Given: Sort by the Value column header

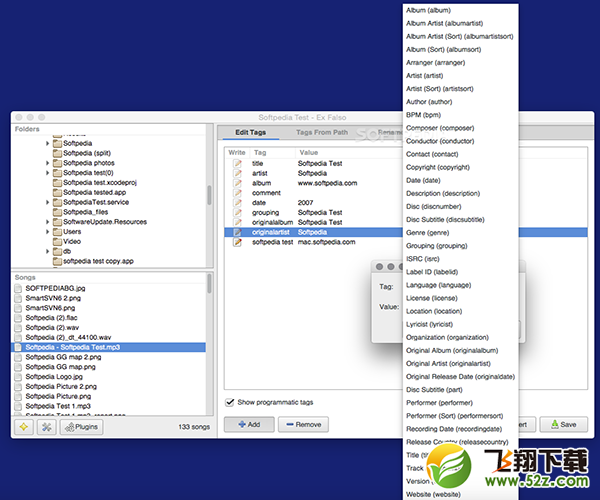Looking at the screenshot, I should click(x=309, y=153).
